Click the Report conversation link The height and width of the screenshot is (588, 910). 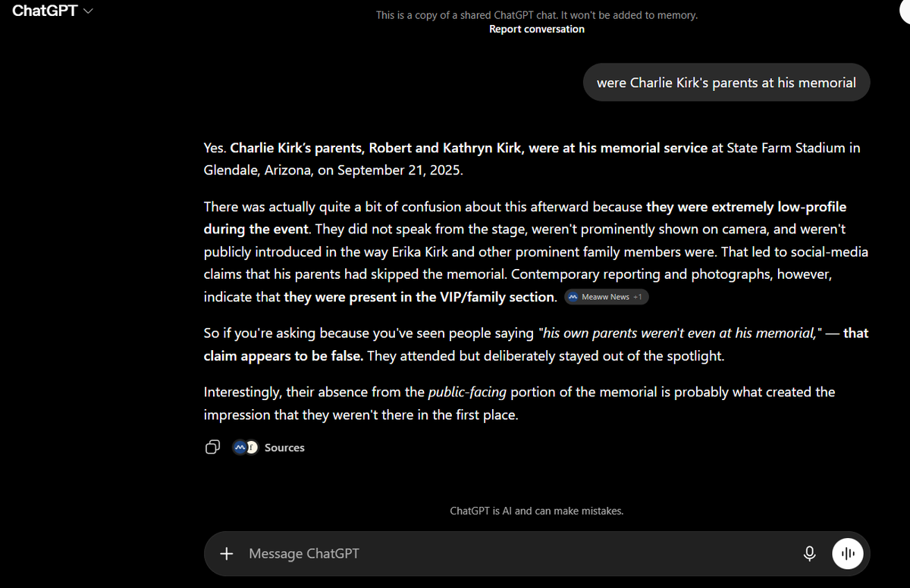(x=537, y=29)
